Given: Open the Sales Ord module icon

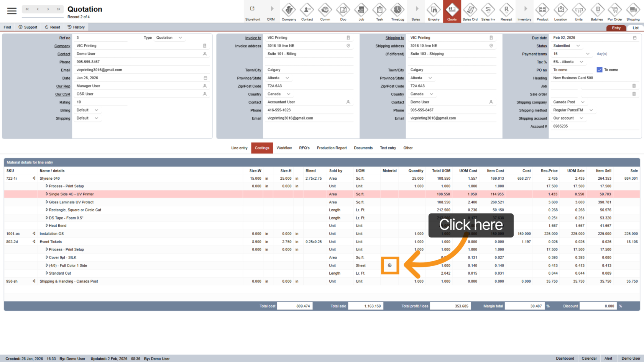Looking at the screenshot, I should (x=470, y=11).
